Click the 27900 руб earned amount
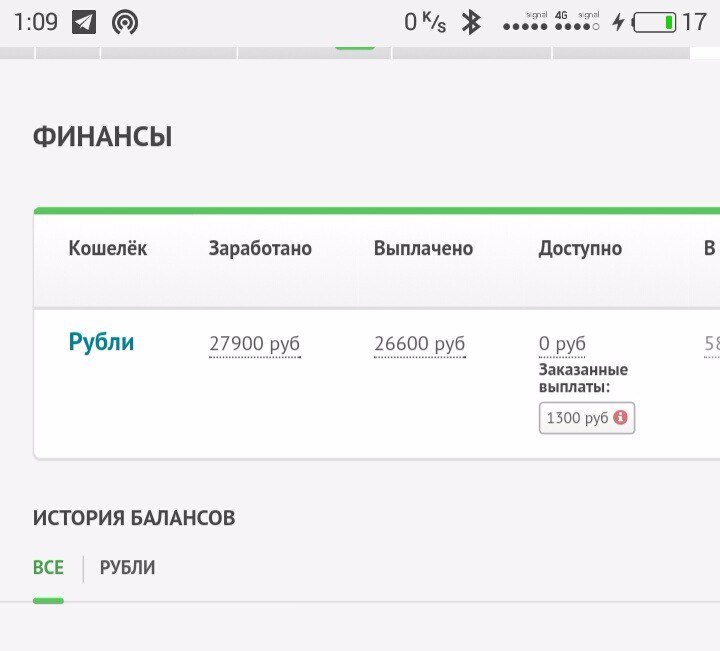The width and height of the screenshot is (720, 651). (x=254, y=344)
